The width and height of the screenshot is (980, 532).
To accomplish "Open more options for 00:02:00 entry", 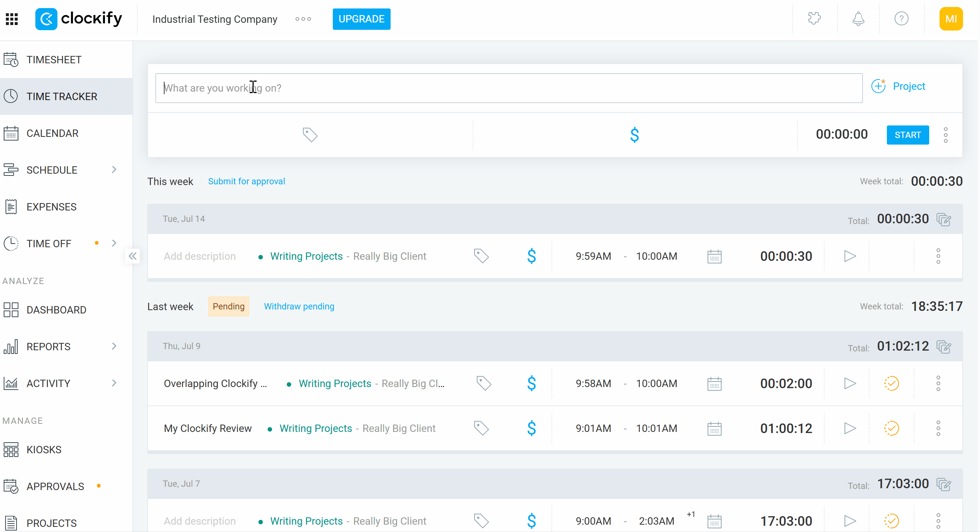I will coord(938,384).
